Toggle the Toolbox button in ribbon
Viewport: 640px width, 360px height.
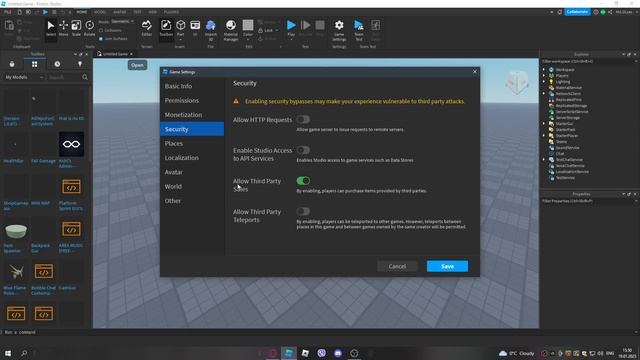[166, 28]
